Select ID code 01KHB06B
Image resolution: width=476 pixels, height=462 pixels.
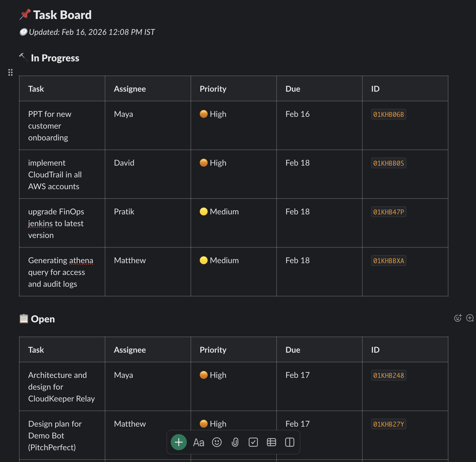389,114
